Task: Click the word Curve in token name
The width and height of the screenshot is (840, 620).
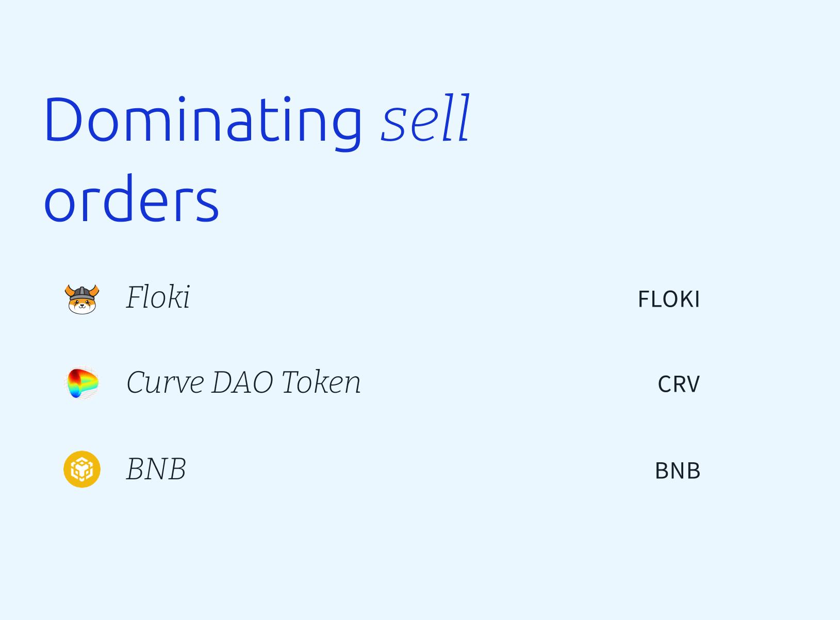Action: [166, 383]
